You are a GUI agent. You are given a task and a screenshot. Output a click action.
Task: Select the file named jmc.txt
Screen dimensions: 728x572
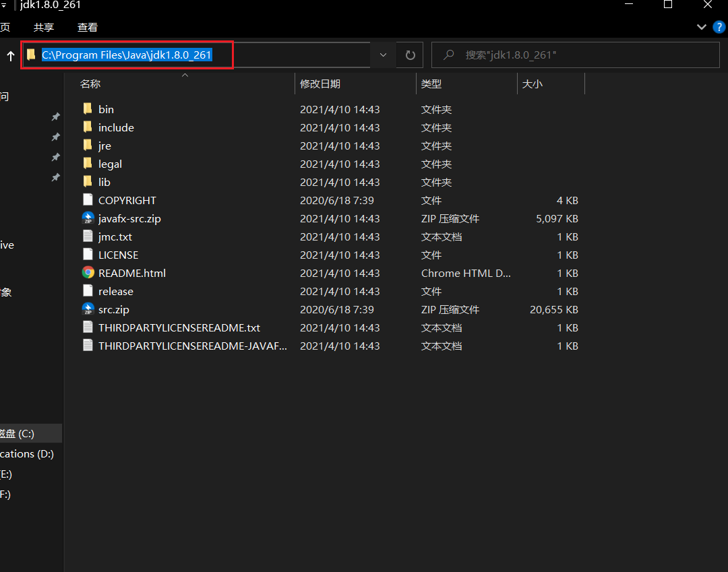(115, 236)
